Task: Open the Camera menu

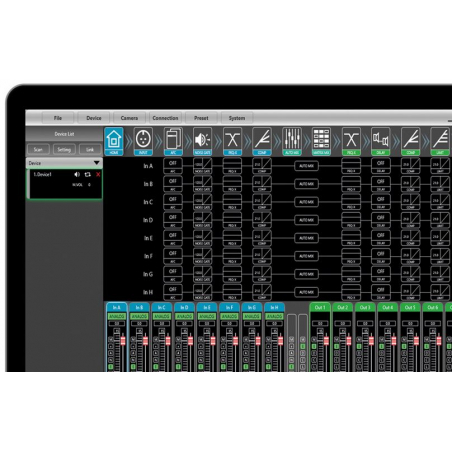Action: click(129, 118)
